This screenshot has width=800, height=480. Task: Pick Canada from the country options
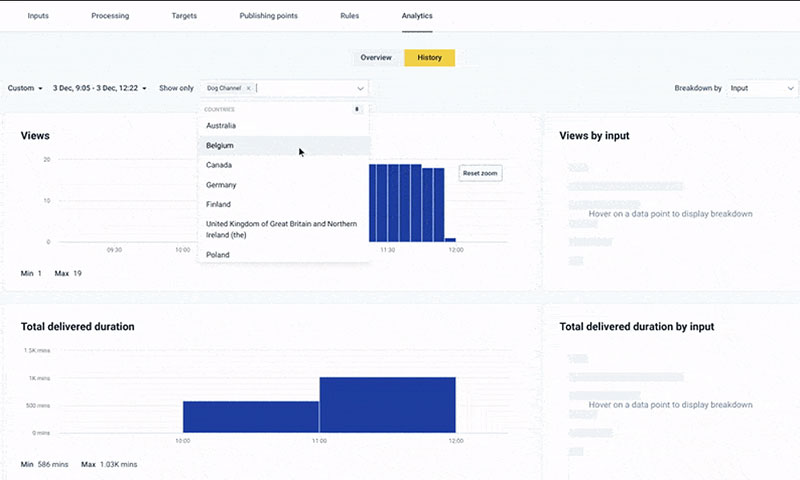[219, 165]
